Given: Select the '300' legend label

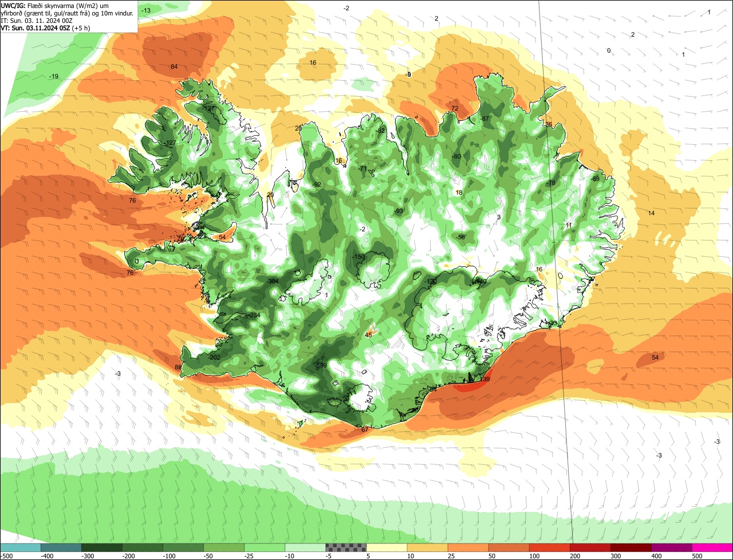Looking at the screenshot, I should click(x=615, y=556).
